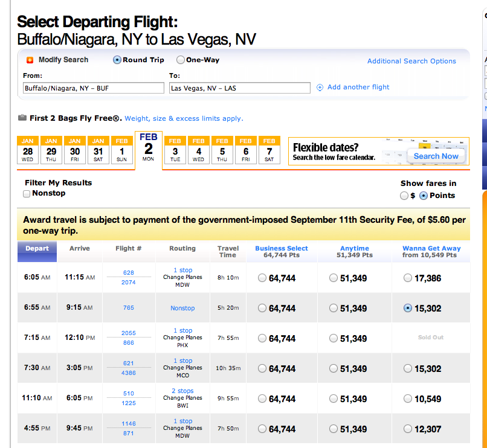Check the Nonstop filter checkbox
Viewport: 487px width, 448px height.
pos(27,194)
